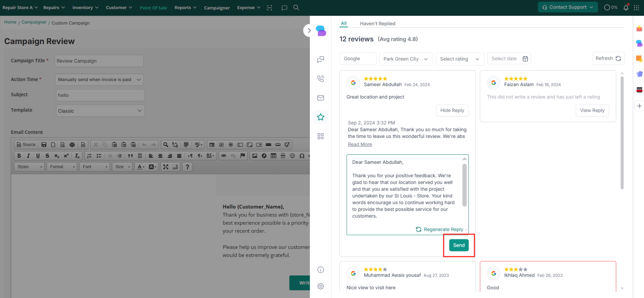Toggle Strikethrough formatting in the editor
Viewport: 644px width, 298px height.
pos(47,156)
